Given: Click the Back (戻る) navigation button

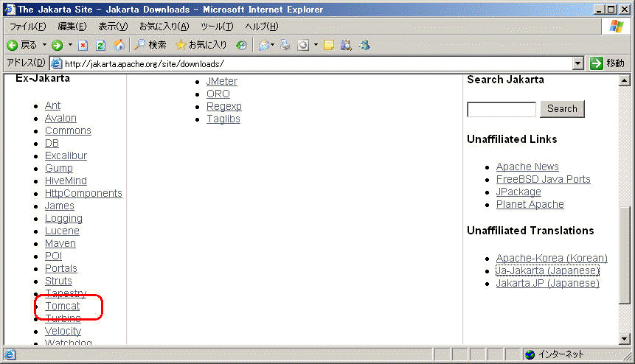Looking at the screenshot, I should 21,45.
